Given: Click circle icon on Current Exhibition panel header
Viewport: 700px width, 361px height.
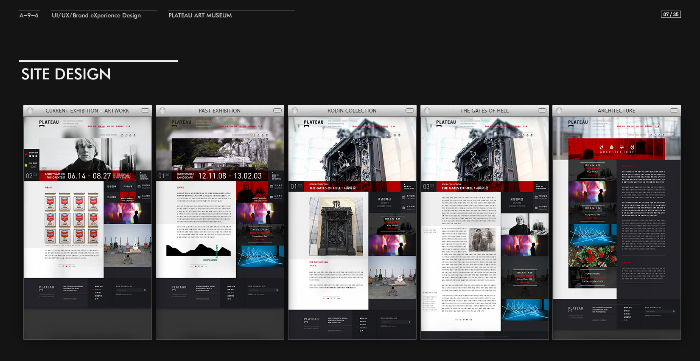Looking at the screenshot, I should click(30, 111).
